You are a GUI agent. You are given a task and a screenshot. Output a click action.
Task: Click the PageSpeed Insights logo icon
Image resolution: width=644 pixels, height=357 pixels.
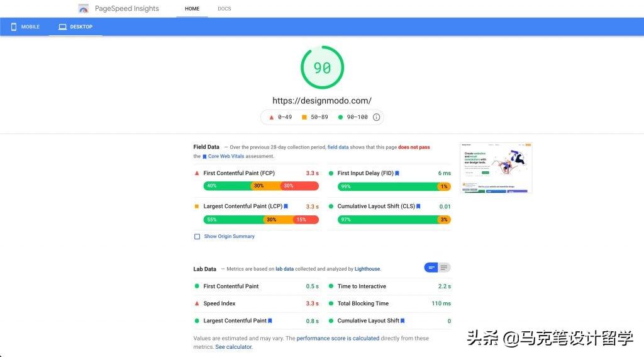click(x=84, y=8)
